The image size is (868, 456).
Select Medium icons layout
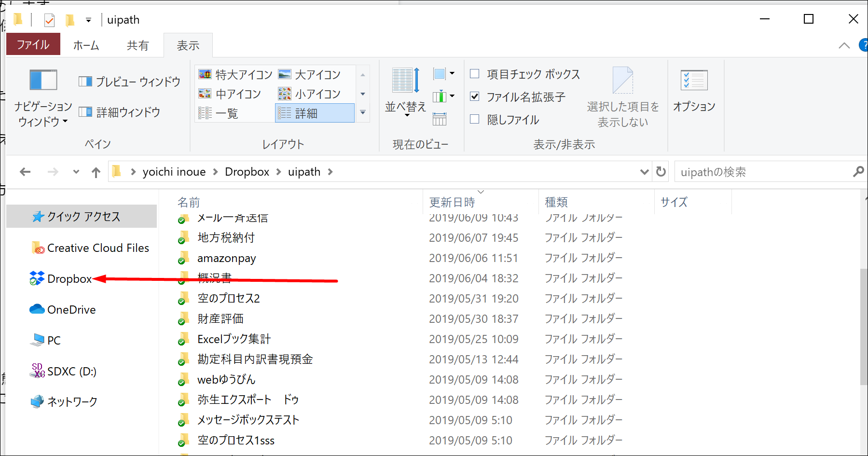(x=230, y=94)
